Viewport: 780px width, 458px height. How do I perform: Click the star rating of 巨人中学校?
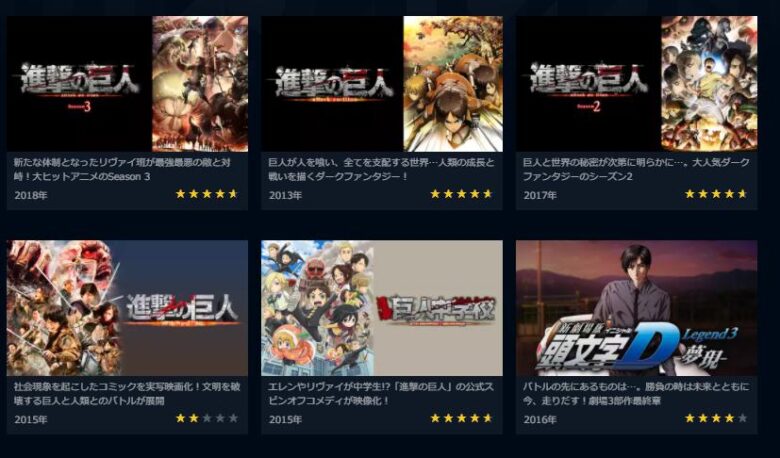pos(462,418)
